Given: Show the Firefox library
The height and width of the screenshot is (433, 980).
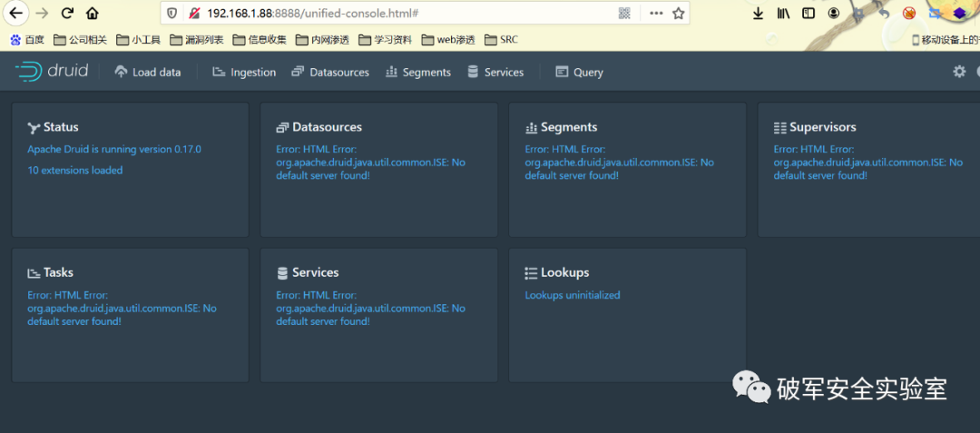Looking at the screenshot, I should [x=783, y=14].
